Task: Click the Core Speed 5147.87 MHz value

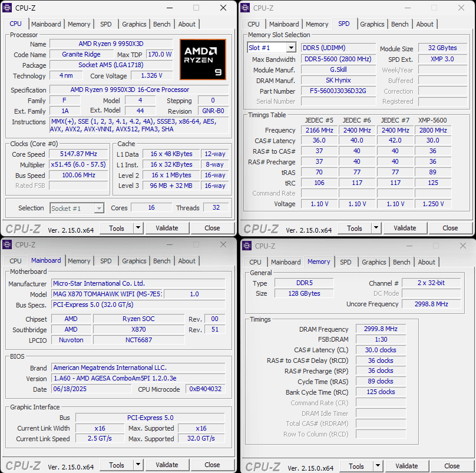Action: (78, 154)
